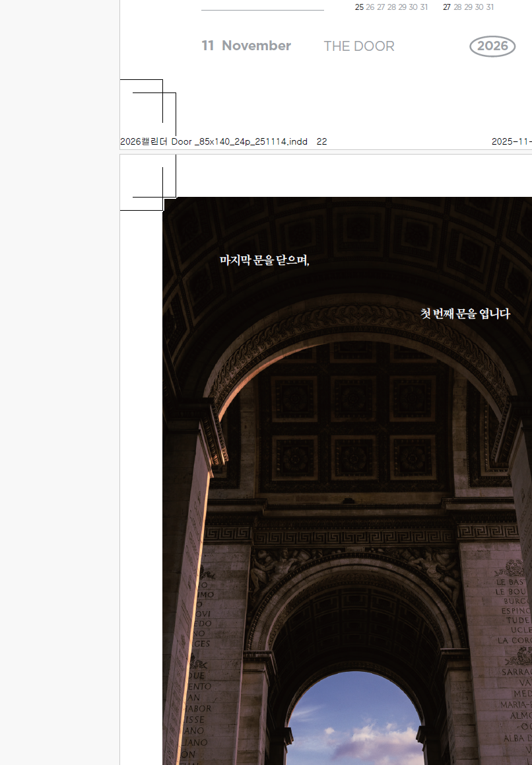
Task: Select Korean caption "첫 번째 문을 엽니다"
Action: (x=465, y=314)
